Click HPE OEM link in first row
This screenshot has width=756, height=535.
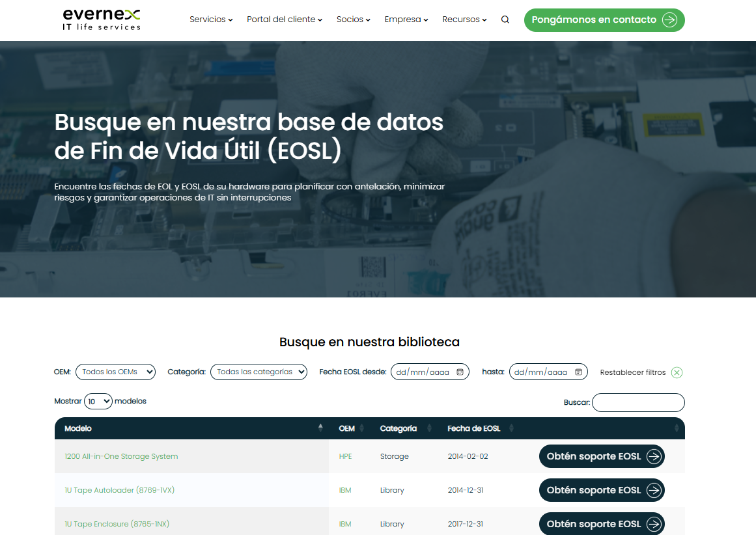[345, 456]
